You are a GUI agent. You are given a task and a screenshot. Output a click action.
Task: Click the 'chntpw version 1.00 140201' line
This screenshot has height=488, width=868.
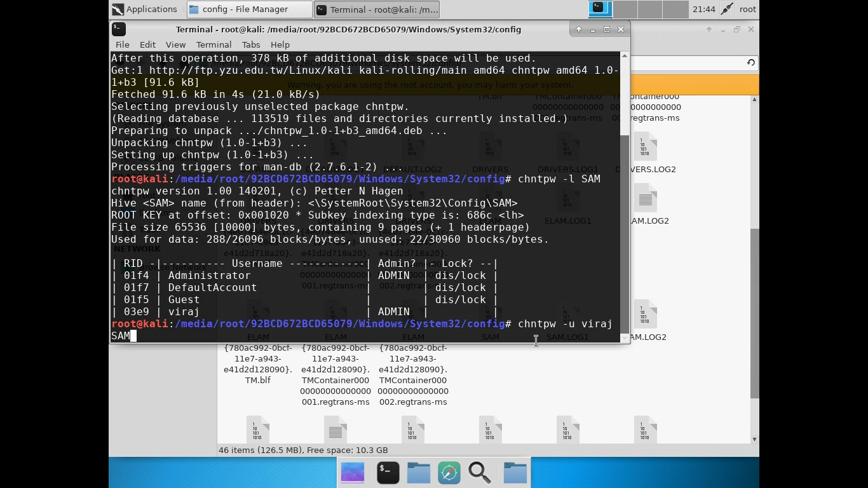[x=257, y=191]
